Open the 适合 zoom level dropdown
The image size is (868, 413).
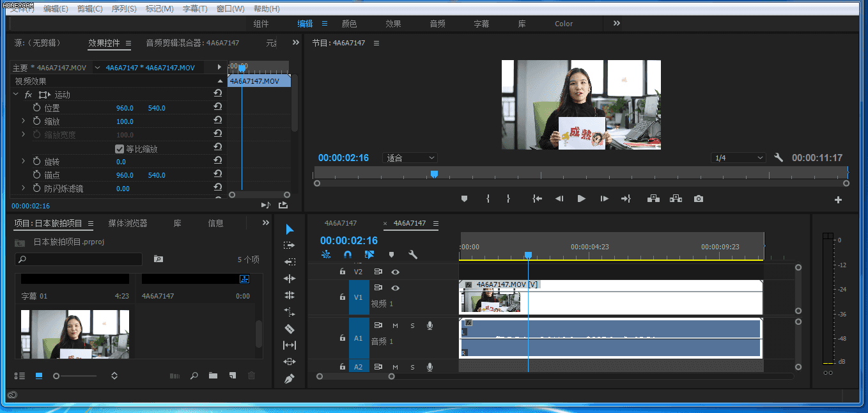(410, 158)
